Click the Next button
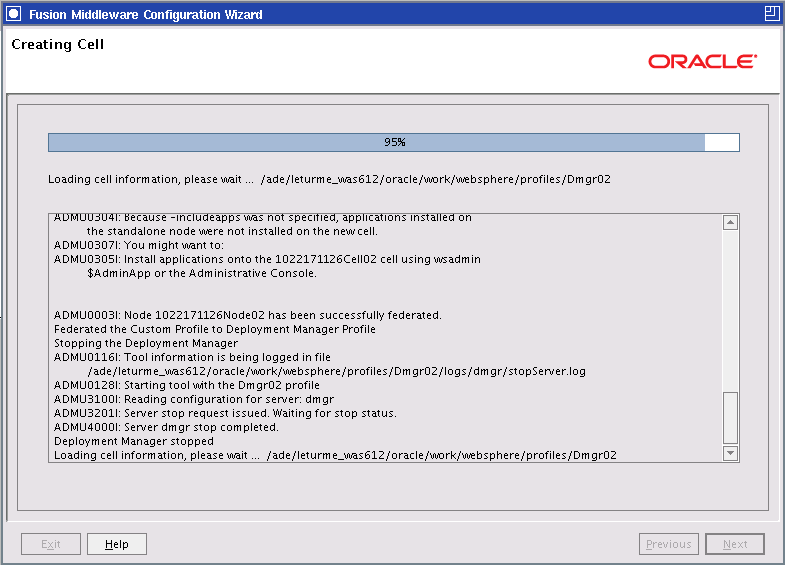Screen dimensions: 785x565 (x=734, y=544)
